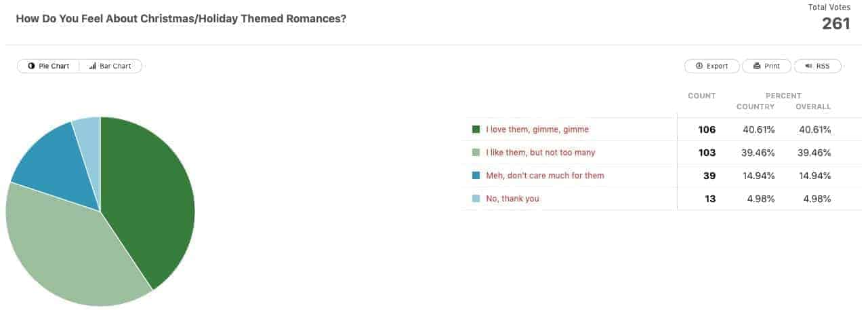This screenshot has width=868, height=310.
Task: Select the Pie Chart view toggle
Action: click(x=48, y=66)
